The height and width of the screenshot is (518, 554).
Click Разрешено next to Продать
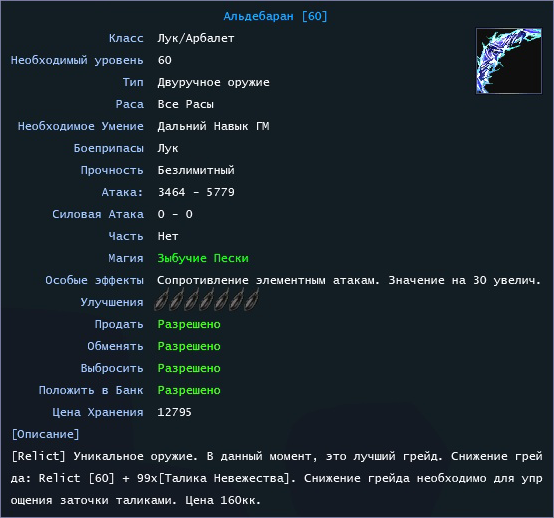click(189, 324)
